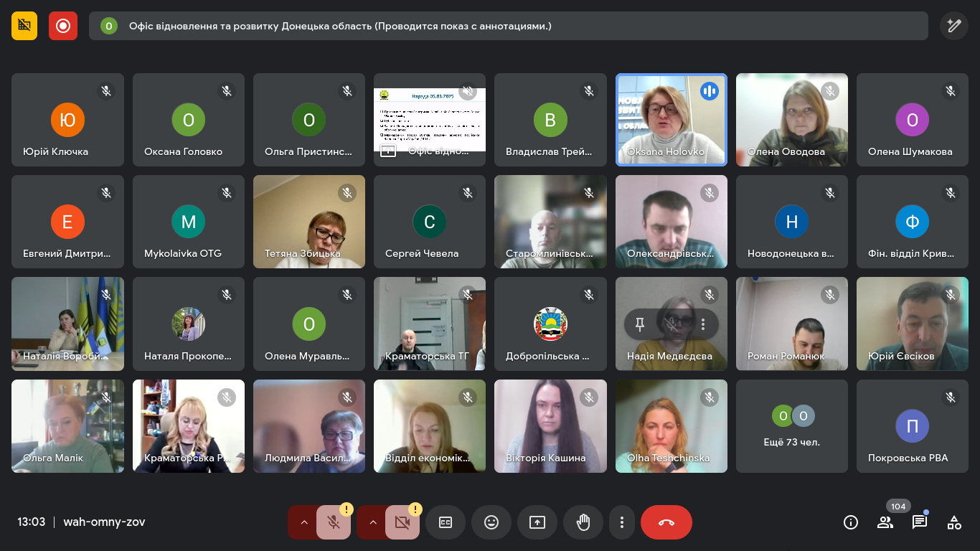This screenshot has height=551, width=980.
Task: Open meeting details info panel
Action: [851, 522]
